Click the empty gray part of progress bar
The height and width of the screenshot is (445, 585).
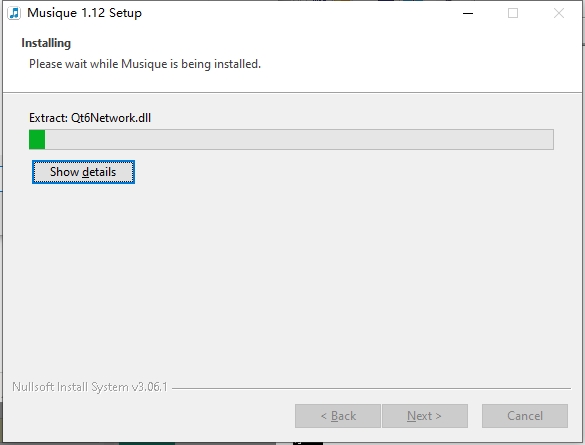(299, 140)
